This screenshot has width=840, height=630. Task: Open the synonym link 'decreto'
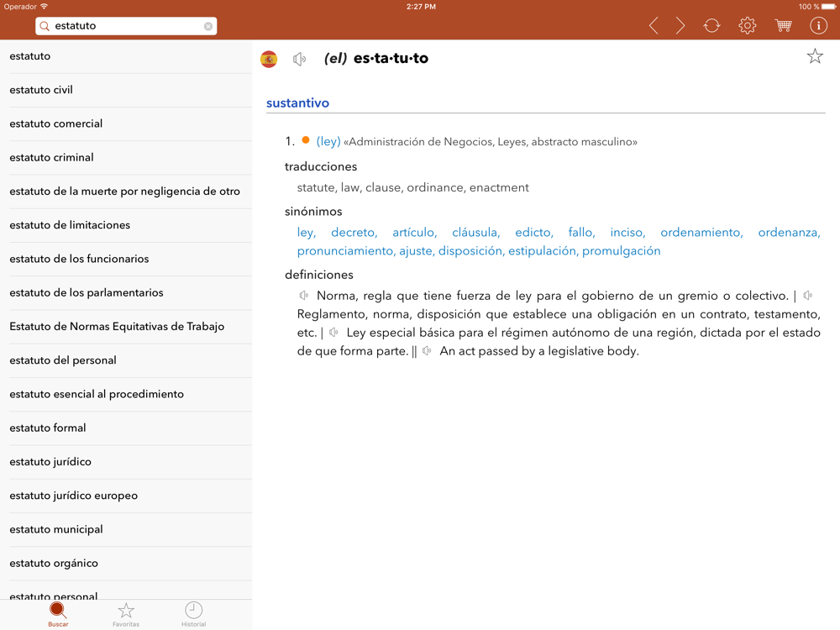354,233
